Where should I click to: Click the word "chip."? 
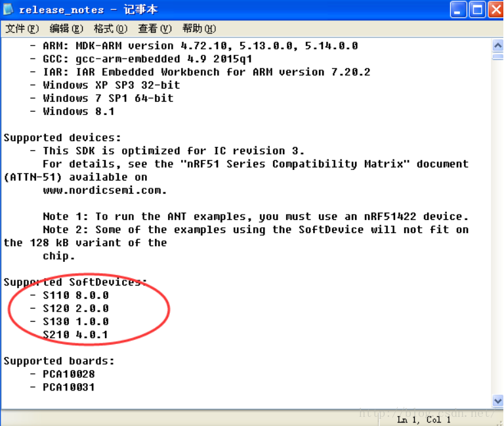(x=59, y=256)
